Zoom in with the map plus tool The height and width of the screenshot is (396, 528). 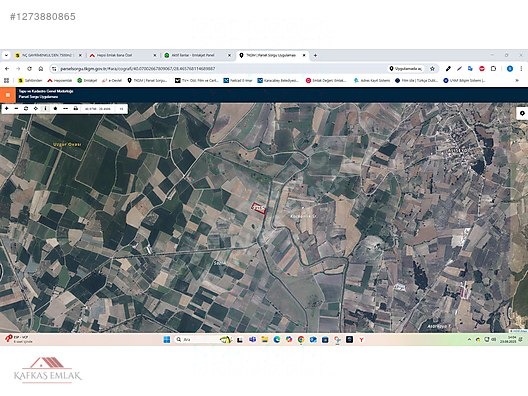pos(6,109)
